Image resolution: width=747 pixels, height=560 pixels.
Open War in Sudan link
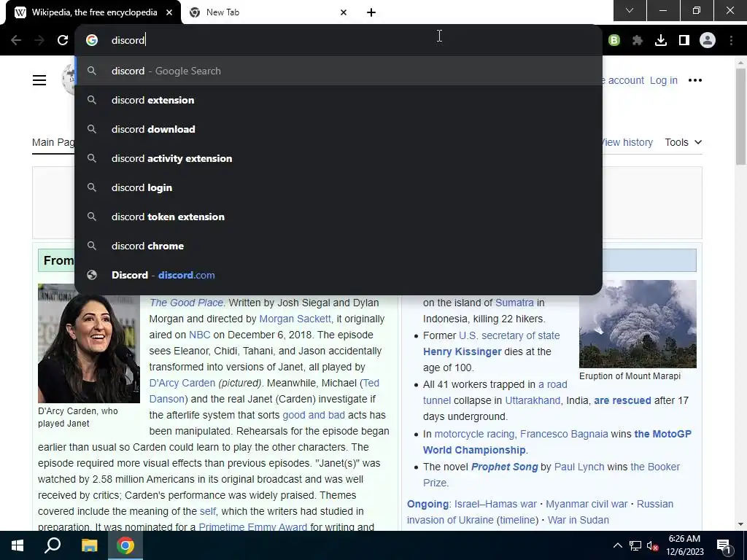click(x=578, y=520)
